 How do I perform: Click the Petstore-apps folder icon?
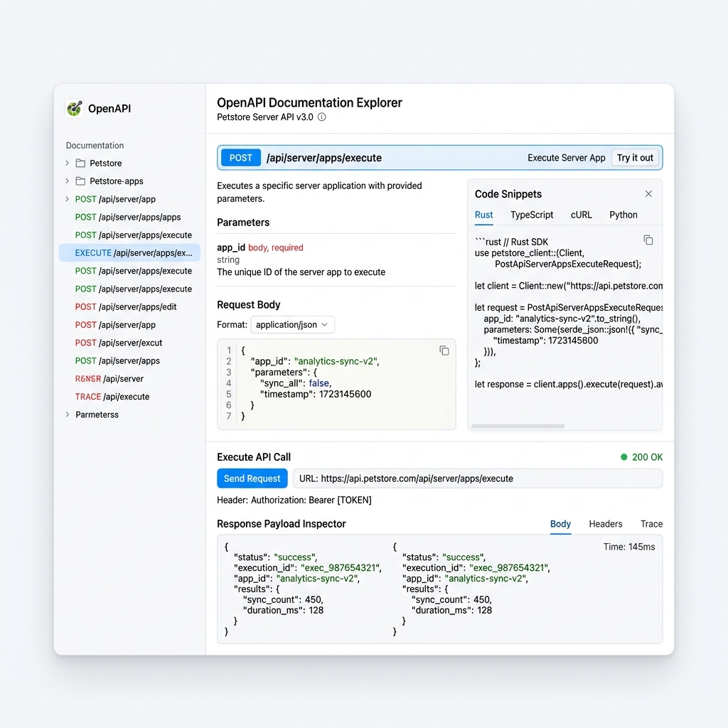coord(80,181)
